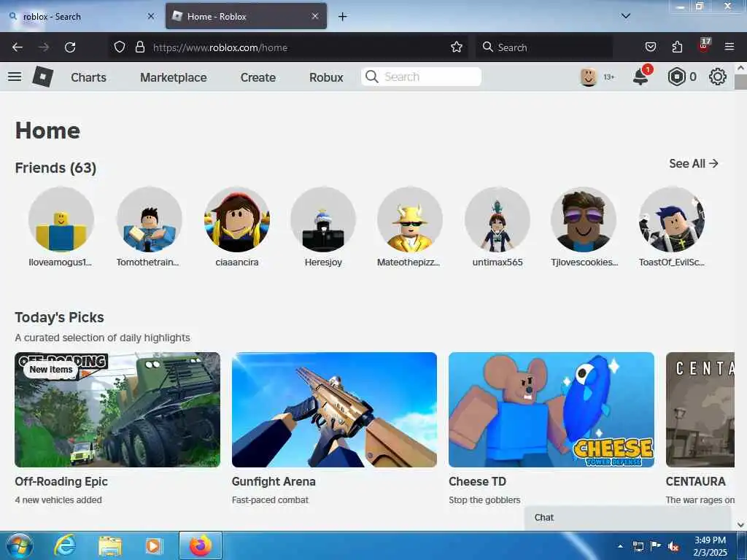The image size is (747, 560).
Task: Open the tracking protection shield icon
Action: point(120,47)
